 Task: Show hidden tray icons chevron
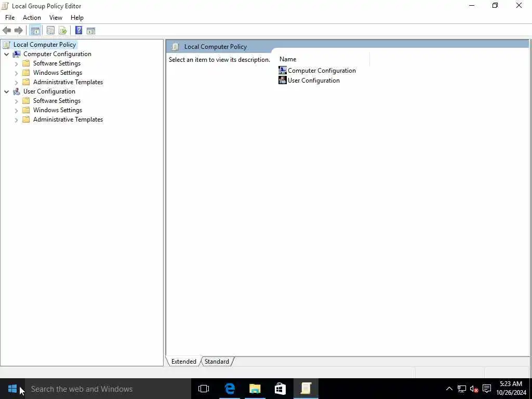pos(449,389)
